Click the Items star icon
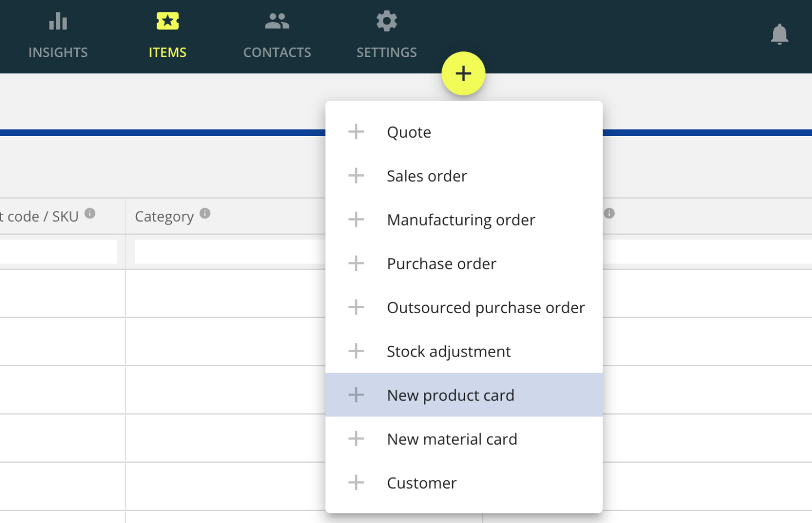Viewport: 812px width, 523px height. click(167, 21)
